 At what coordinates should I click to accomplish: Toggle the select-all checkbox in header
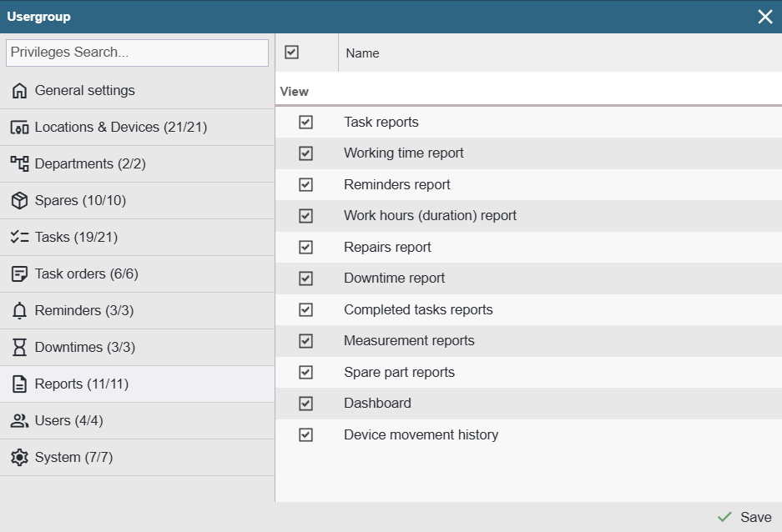(x=291, y=53)
